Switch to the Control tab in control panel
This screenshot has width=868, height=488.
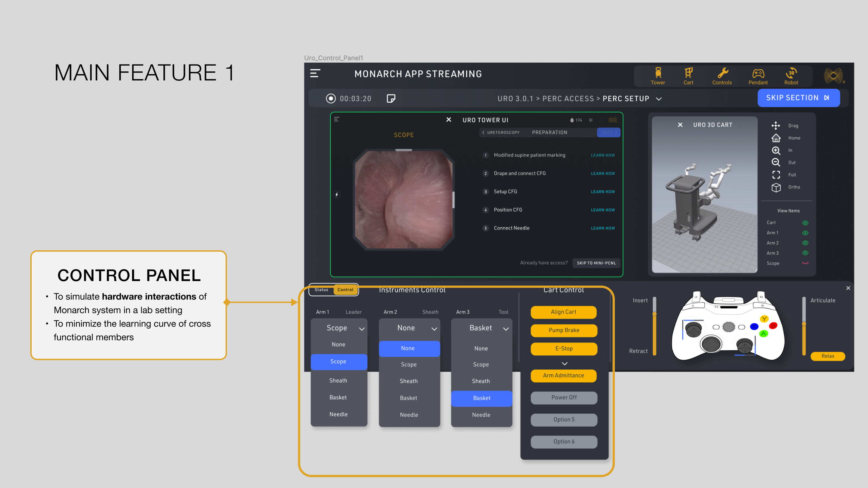345,289
